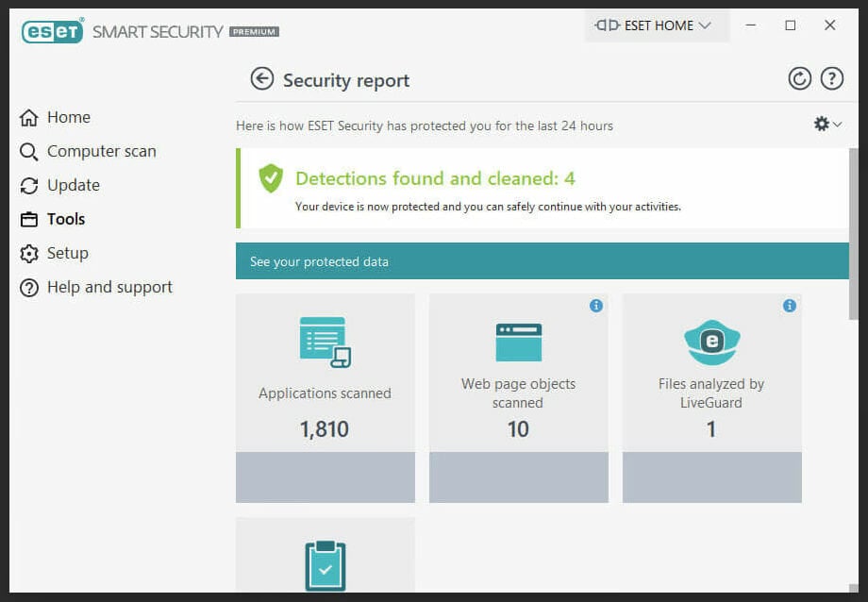This screenshot has height=602, width=868.
Task: Expand the ESET HOME dropdown
Action: (657, 25)
